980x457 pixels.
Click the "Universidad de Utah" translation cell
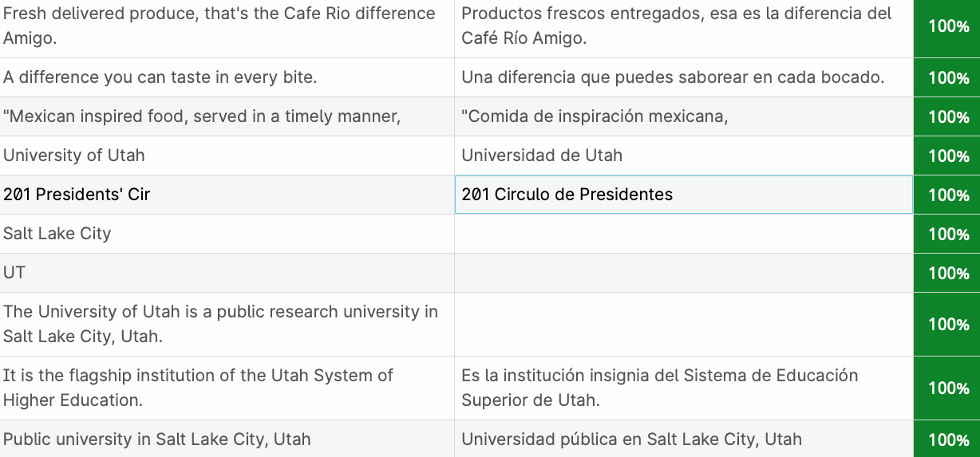683,156
